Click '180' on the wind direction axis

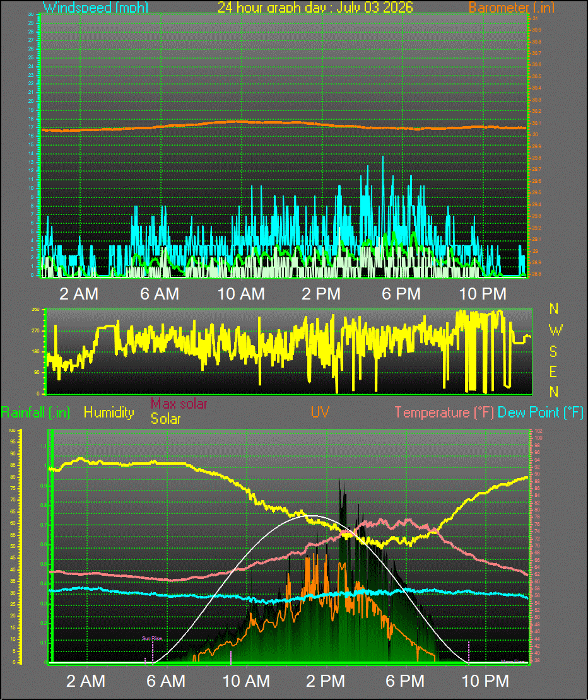[x=35, y=351]
